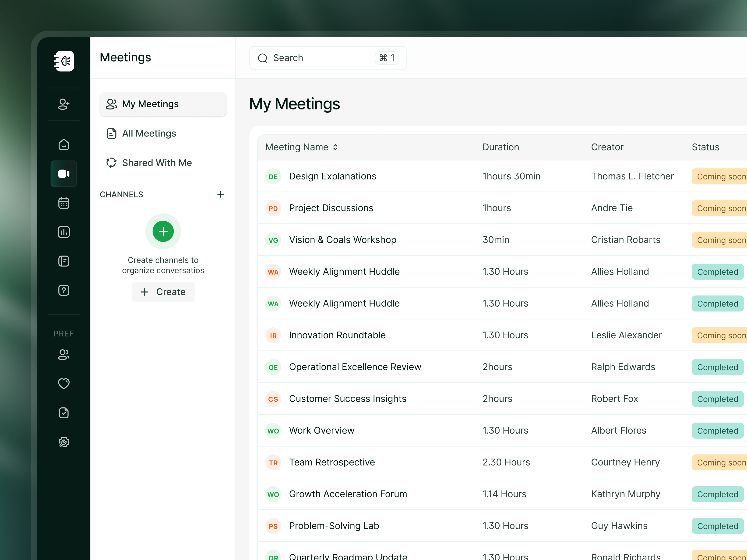Open Favorites via the heart icon

tap(63, 383)
